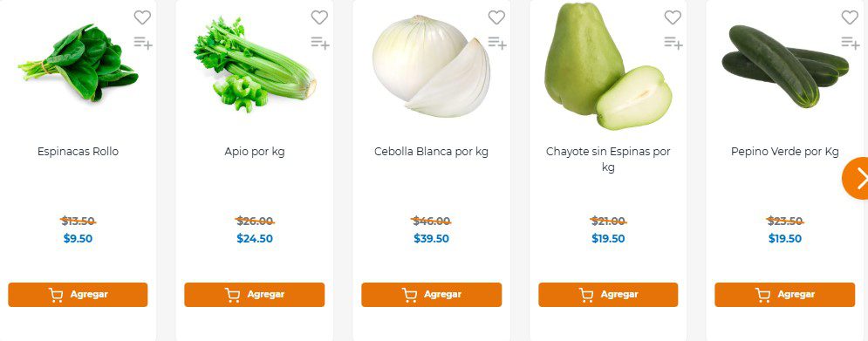This screenshot has height=341, width=868.
Task: Add Apio por kg to list icon
Action: pyautogui.click(x=320, y=43)
